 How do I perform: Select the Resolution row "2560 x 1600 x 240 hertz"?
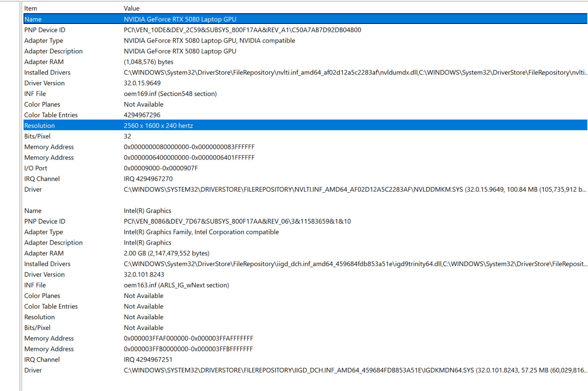pyautogui.click(x=305, y=125)
